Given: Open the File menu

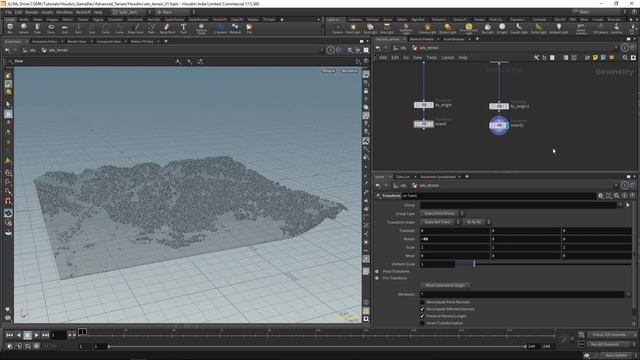Looking at the screenshot, I should point(8,12).
